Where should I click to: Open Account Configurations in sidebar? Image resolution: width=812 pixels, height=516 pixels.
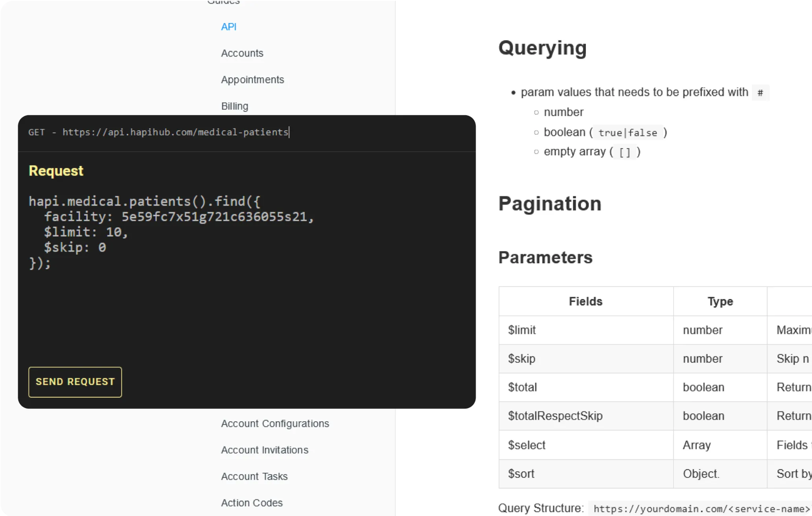274,423
